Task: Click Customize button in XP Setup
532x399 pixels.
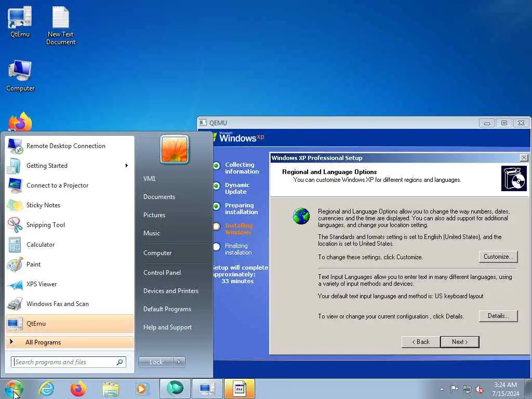Action: (x=498, y=257)
